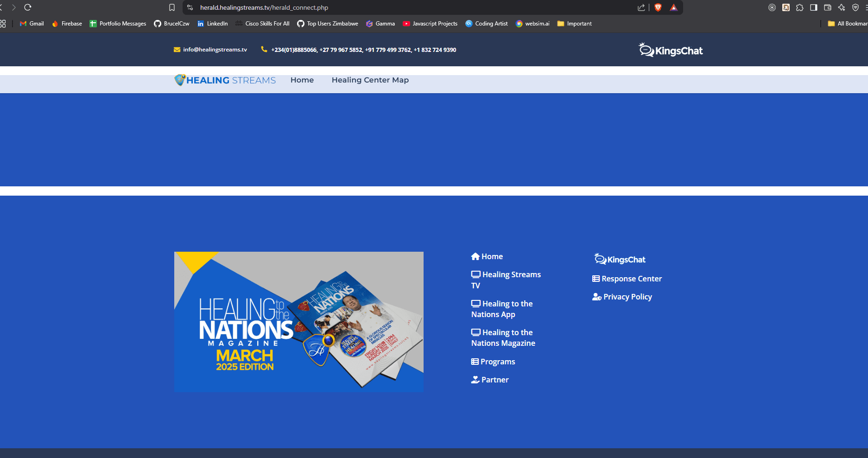Click the circular target extension icon
The image size is (868, 458).
pyautogui.click(x=772, y=7)
